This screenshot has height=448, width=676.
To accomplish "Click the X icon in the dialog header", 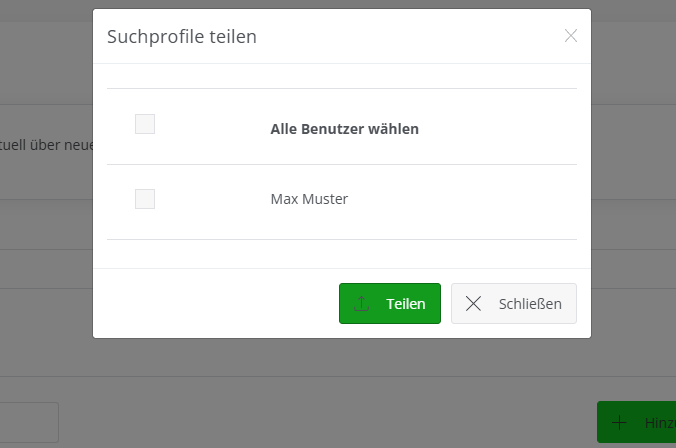I will (x=571, y=36).
